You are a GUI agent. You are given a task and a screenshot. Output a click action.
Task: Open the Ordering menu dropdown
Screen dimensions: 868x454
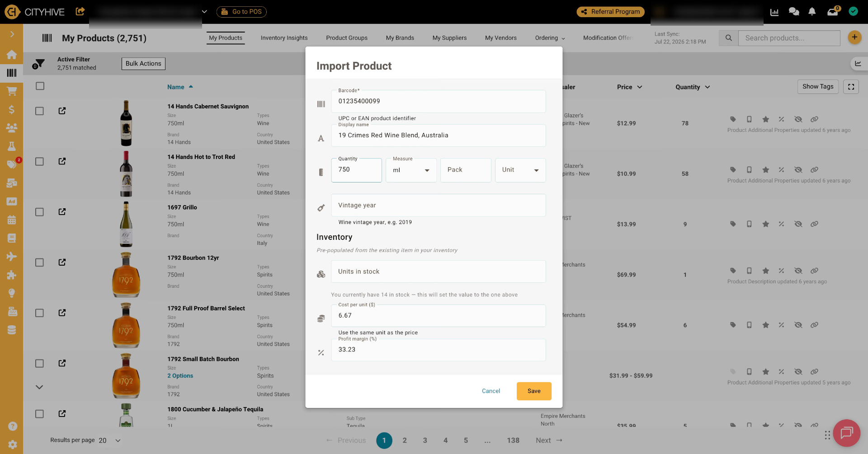coord(550,38)
